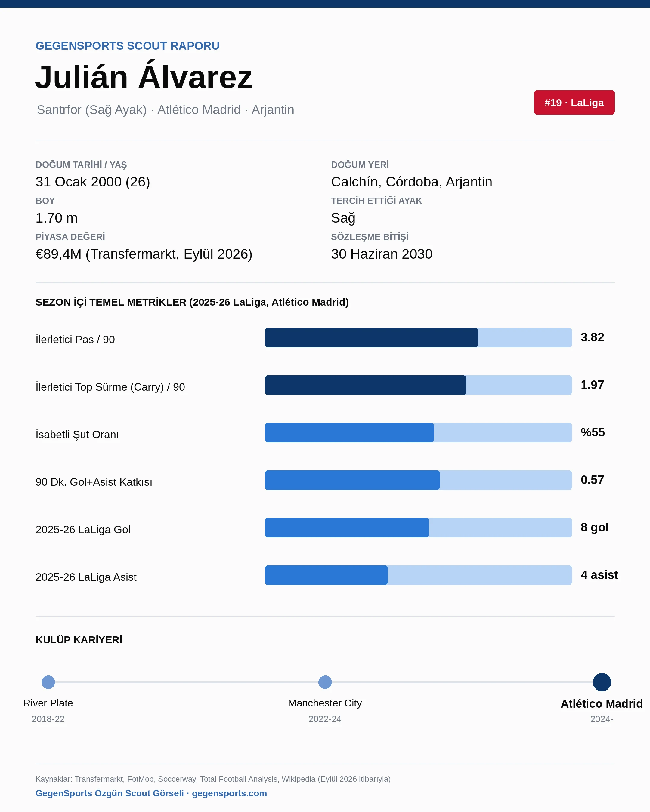Image resolution: width=650 pixels, height=812 pixels.
Task: Click the İsabetli Şut Oranı bar
Action: click(x=418, y=432)
